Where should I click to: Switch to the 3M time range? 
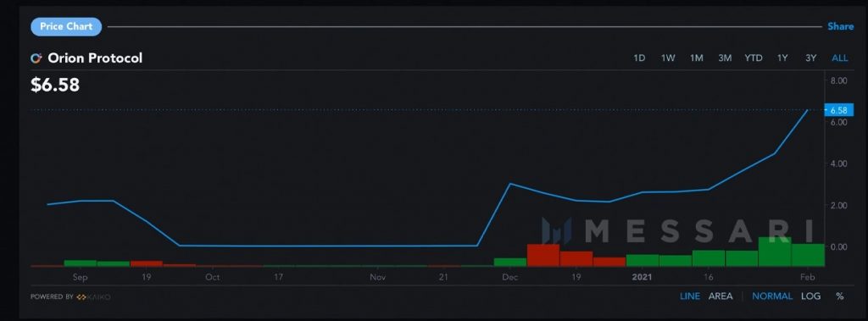pos(725,58)
